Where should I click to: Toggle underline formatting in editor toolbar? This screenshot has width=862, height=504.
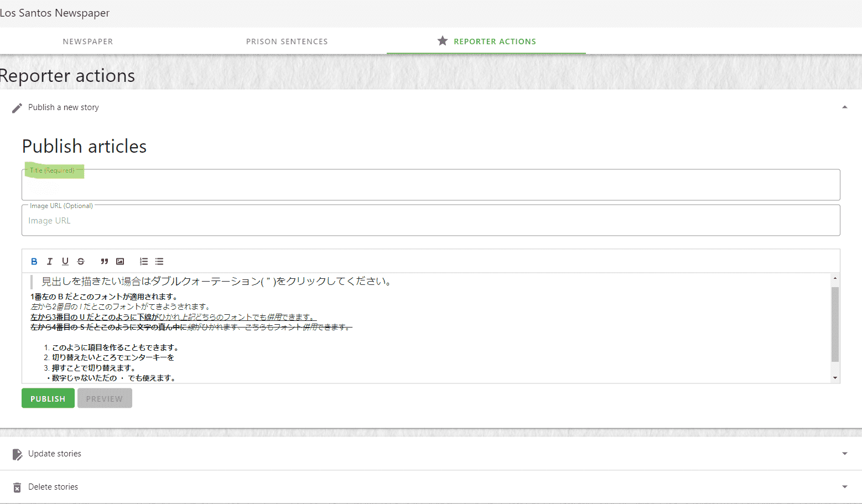[65, 261]
